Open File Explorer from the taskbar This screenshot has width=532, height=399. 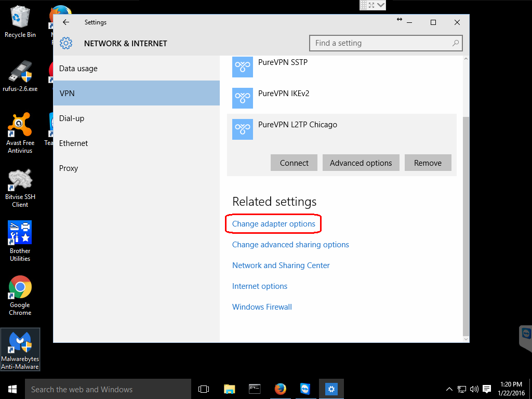pos(229,389)
